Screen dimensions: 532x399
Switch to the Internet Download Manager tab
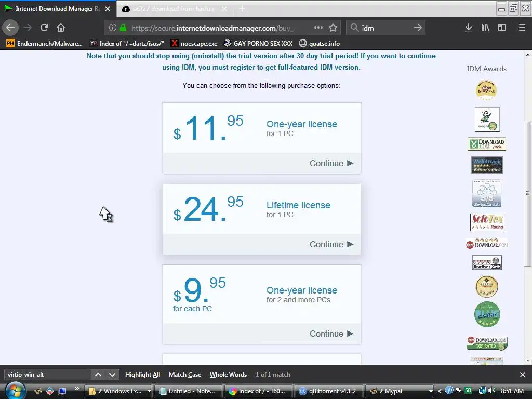click(x=58, y=8)
